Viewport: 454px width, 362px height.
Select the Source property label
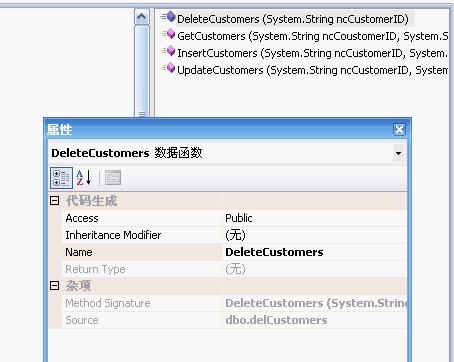pyautogui.click(x=82, y=320)
